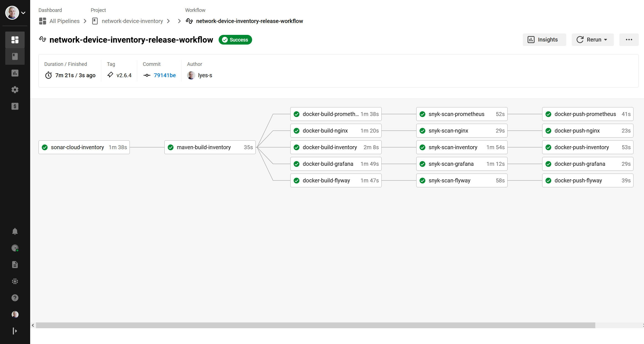
Task: Open the Help question mark icon
Action: click(x=15, y=298)
